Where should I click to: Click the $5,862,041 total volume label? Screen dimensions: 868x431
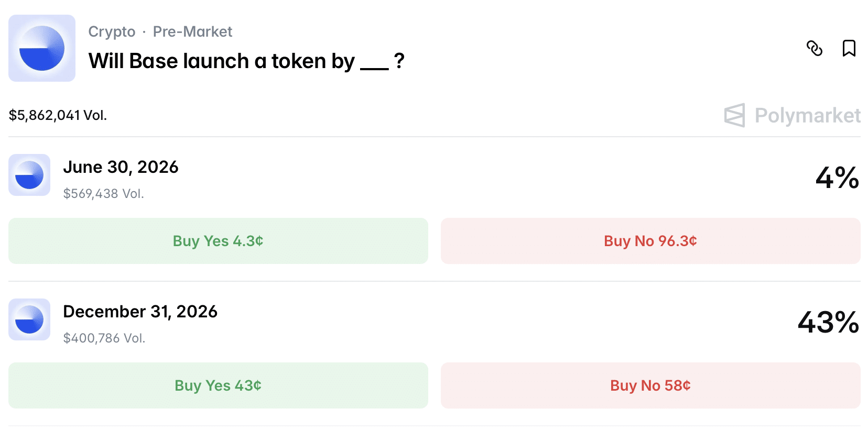pyautogui.click(x=58, y=115)
